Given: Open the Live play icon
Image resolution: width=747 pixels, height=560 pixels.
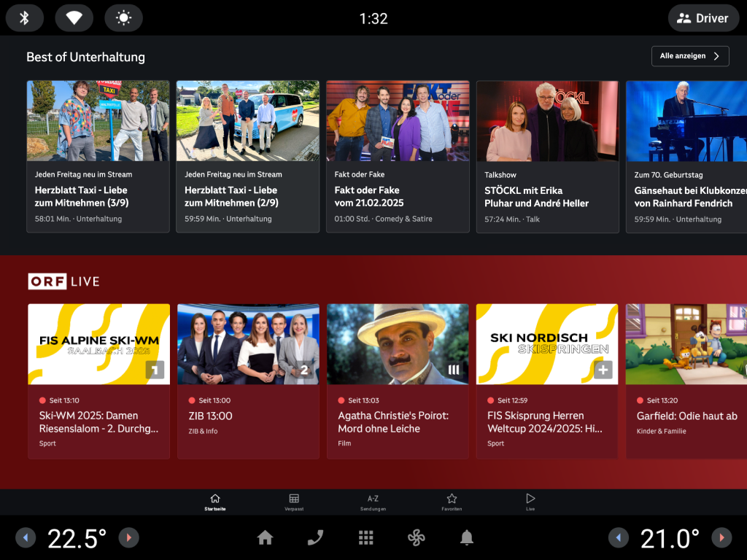Looking at the screenshot, I should [530, 502].
